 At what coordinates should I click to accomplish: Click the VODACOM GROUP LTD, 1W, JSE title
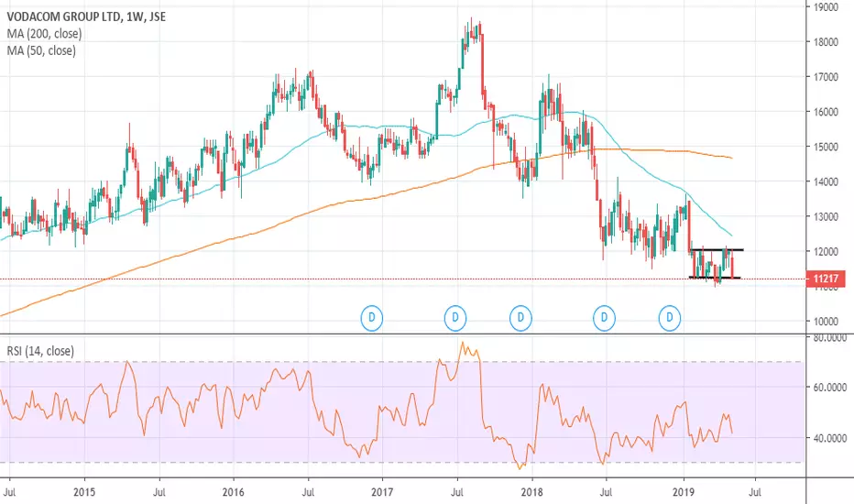click(87, 16)
